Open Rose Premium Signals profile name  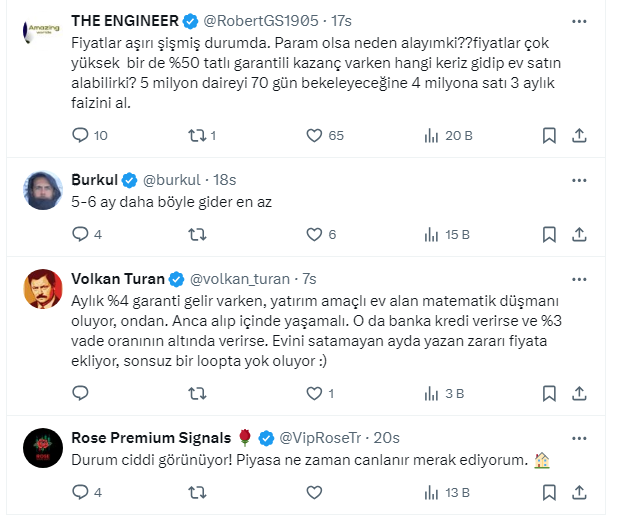click(151, 437)
